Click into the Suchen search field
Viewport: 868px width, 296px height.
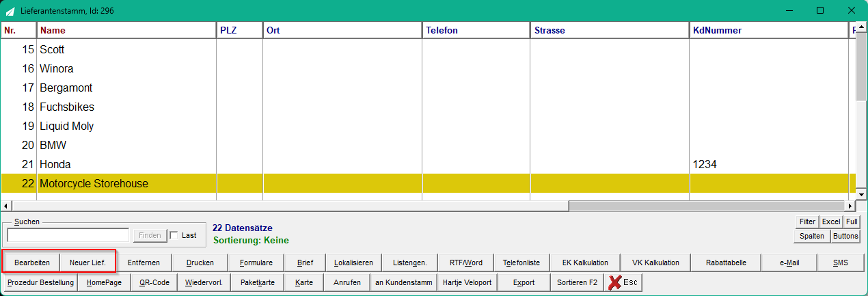(68, 235)
